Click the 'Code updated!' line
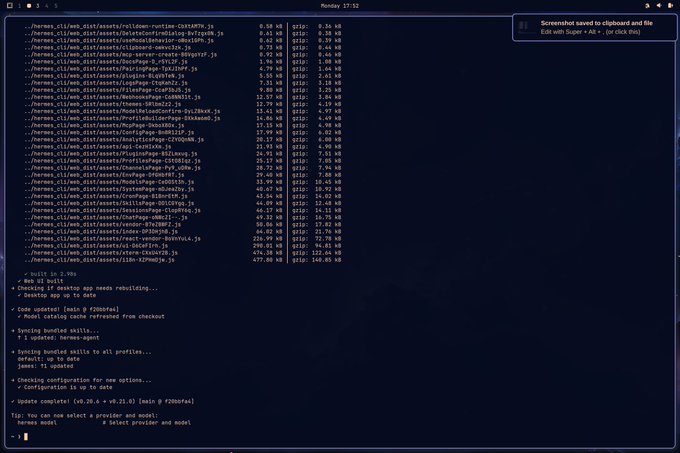This screenshot has width=680, height=453. (65, 310)
